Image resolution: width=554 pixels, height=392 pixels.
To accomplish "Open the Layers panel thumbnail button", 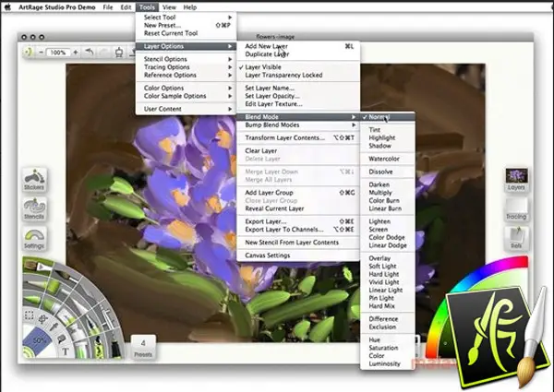I will [516, 180].
